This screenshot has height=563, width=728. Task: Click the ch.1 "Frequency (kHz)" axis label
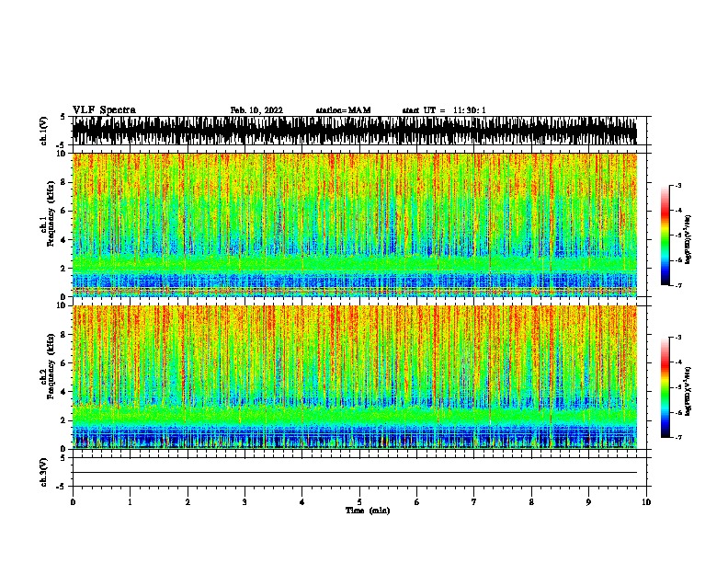(51, 214)
